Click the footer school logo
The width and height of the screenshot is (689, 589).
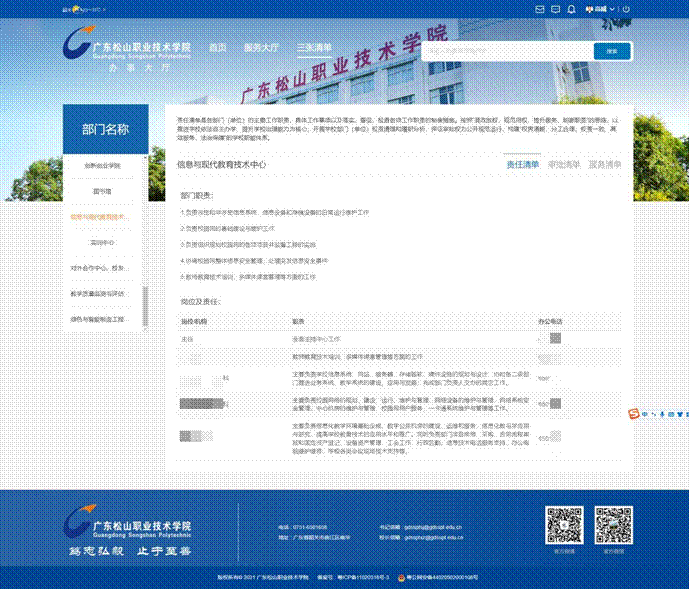[x=127, y=522]
